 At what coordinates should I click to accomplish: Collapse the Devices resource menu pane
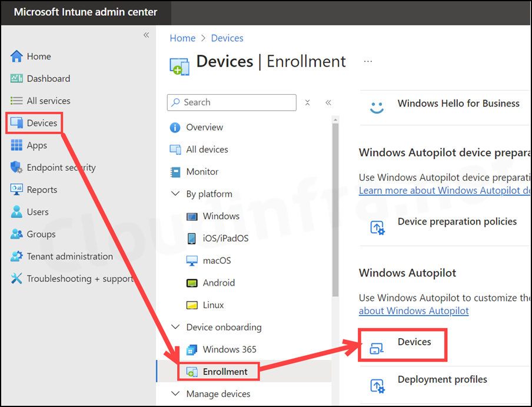(328, 102)
